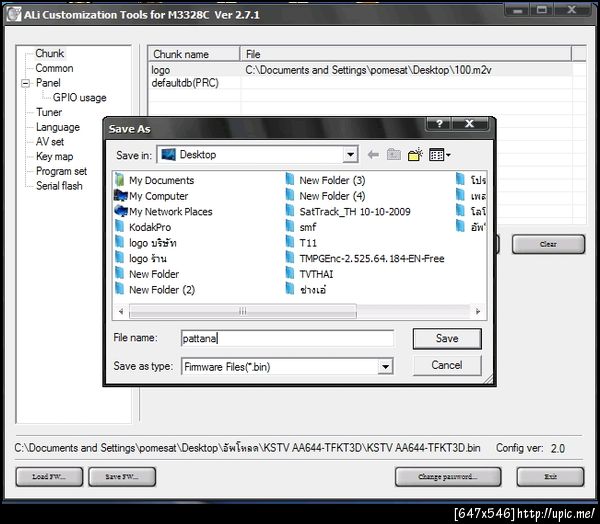This screenshot has height=524, width=600.
Task: Select Tuner in the settings tree
Action: point(49,112)
